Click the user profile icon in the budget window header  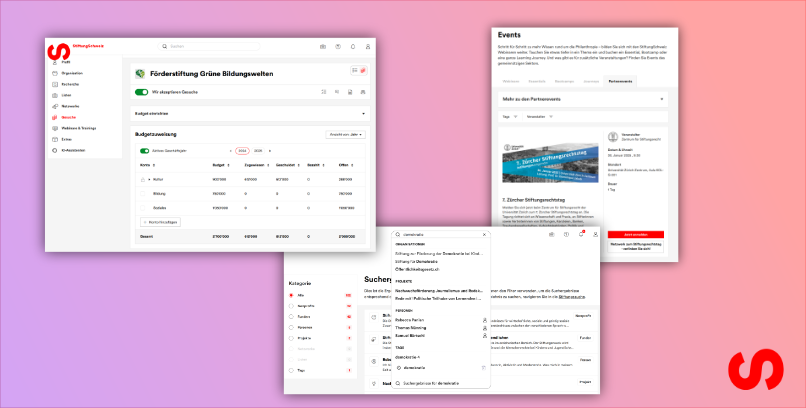tap(367, 46)
